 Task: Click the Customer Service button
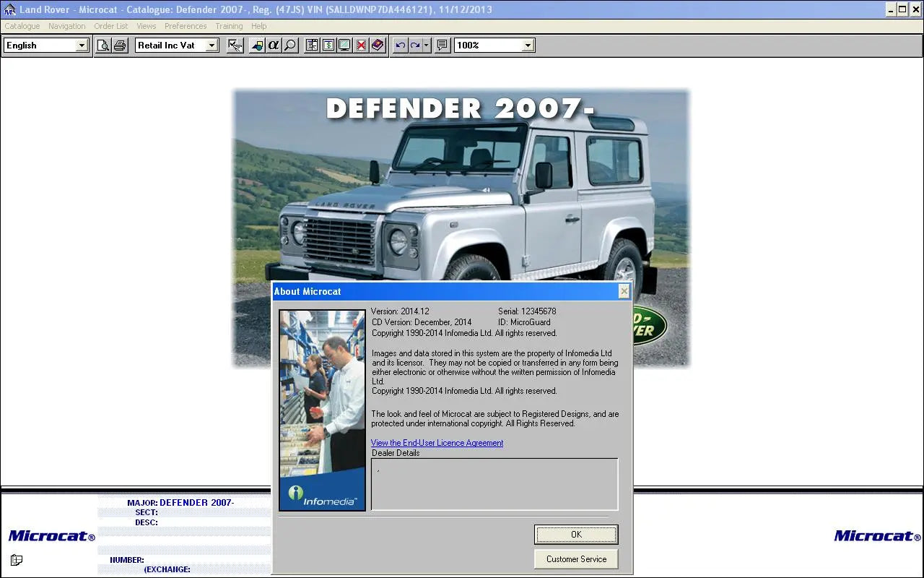point(575,558)
